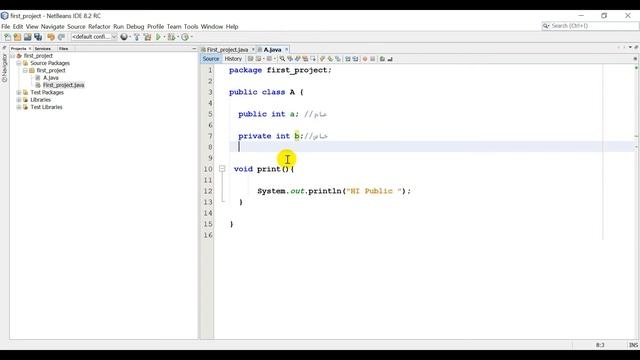Click the Profile Project clock icon
This screenshot has height=360, width=640.
pos(185,37)
